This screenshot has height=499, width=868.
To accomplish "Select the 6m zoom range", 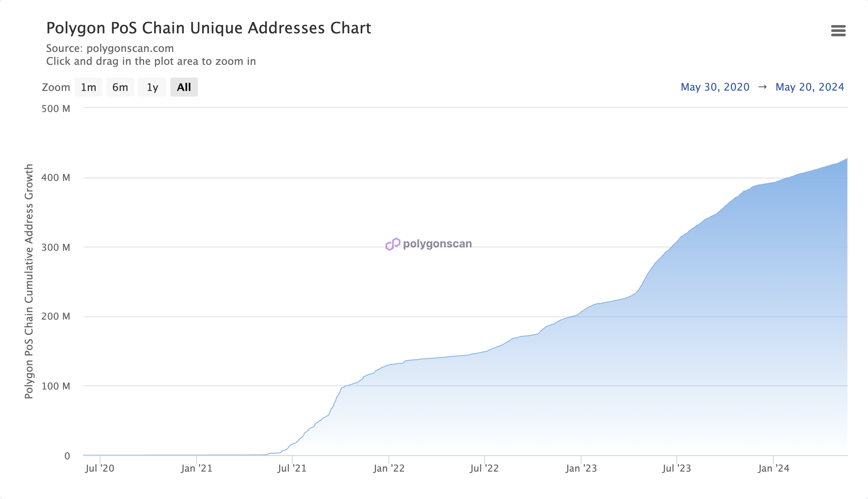I will click(x=120, y=87).
